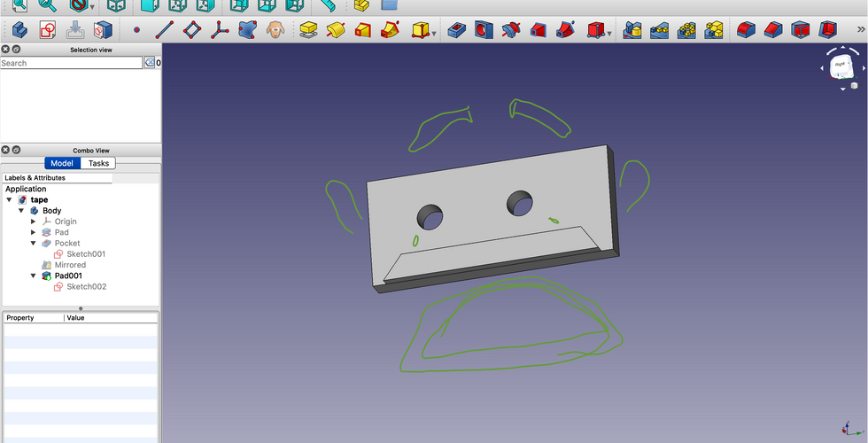The width and height of the screenshot is (868, 443).
Task: Apply the Mirrored feature tool
Action: tap(632, 29)
